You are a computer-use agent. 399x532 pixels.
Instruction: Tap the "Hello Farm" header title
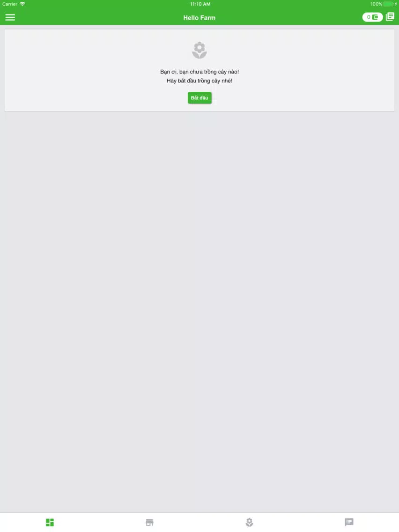click(199, 18)
